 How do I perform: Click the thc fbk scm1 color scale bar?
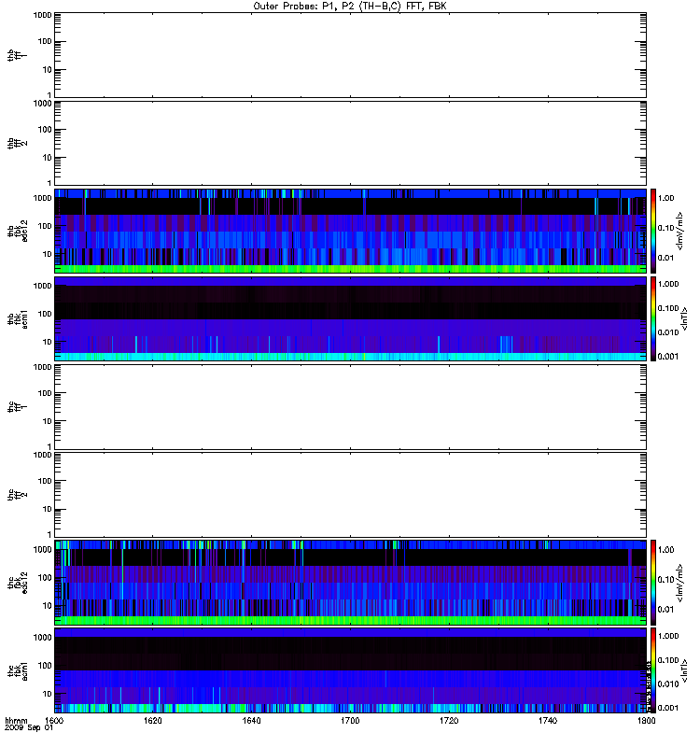653,669
